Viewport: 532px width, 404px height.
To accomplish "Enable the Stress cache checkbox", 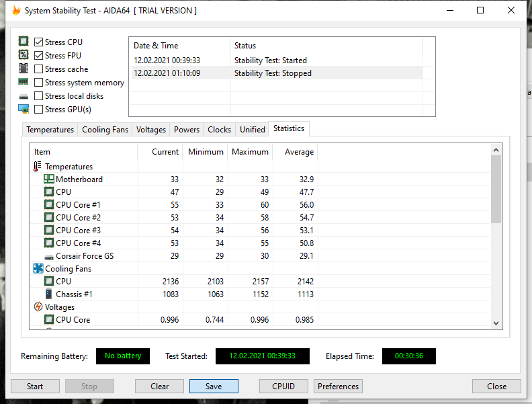I will pos(39,69).
